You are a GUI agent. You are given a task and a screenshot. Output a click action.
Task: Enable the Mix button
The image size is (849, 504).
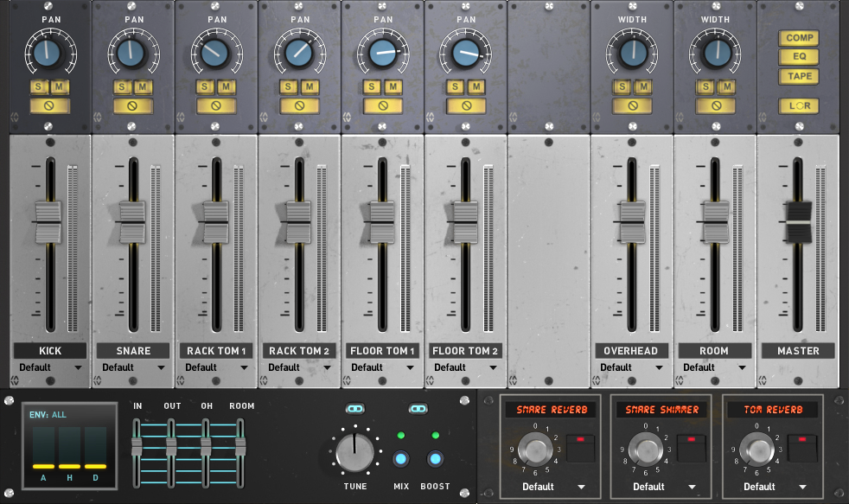pos(401,459)
